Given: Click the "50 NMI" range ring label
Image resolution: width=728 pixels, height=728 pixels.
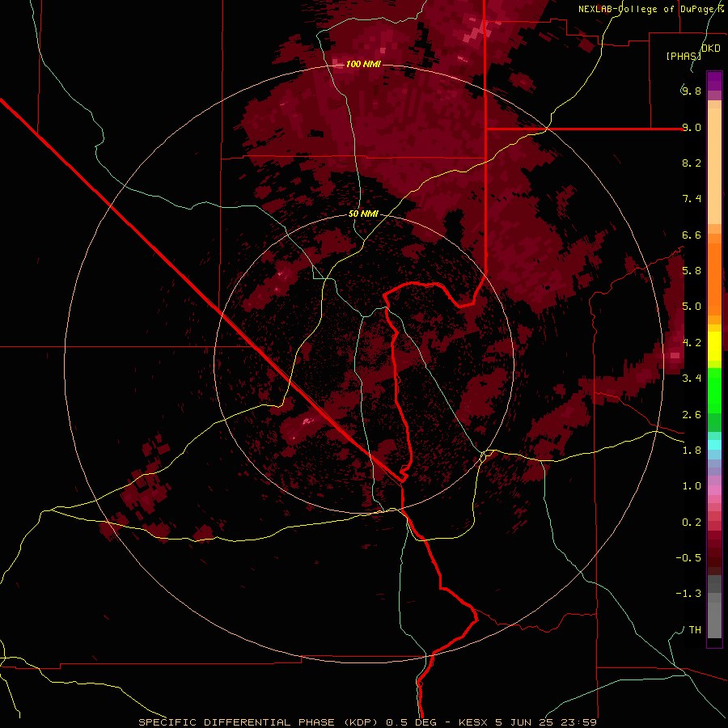Looking at the screenshot, I should click(363, 214).
